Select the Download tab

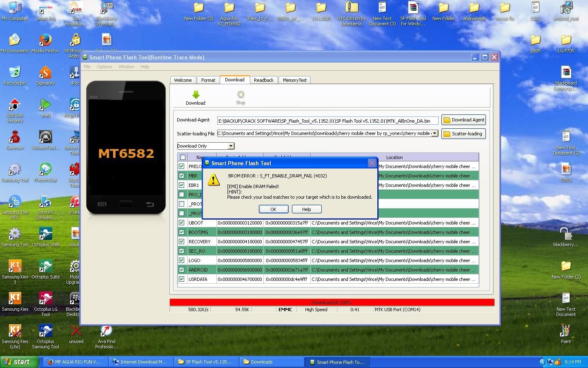pyautogui.click(x=234, y=80)
